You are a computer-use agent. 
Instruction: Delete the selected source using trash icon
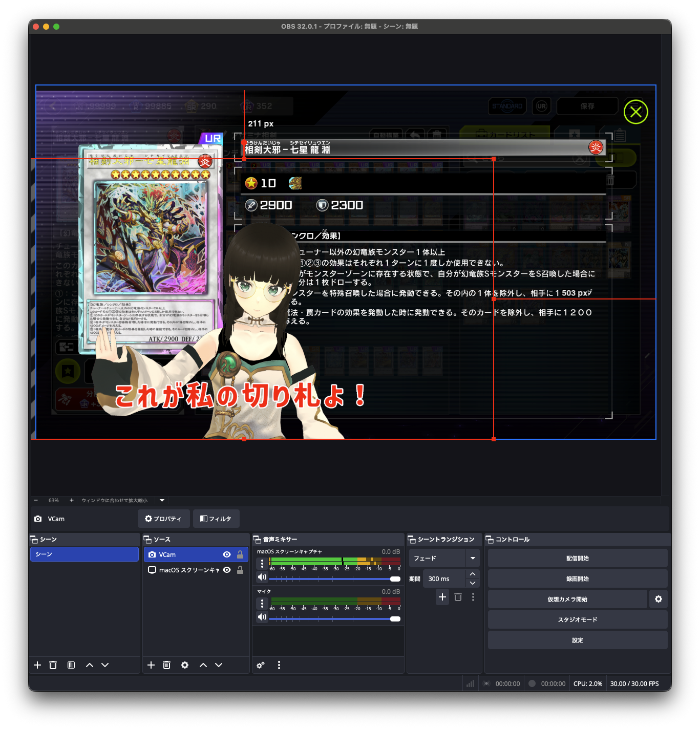click(x=166, y=665)
